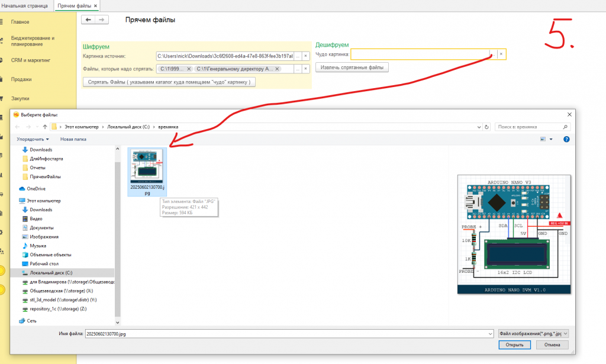This screenshot has width=606, height=364.
Task: Select the 20250602130700.jpg file thumbnail
Action: (x=147, y=172)
